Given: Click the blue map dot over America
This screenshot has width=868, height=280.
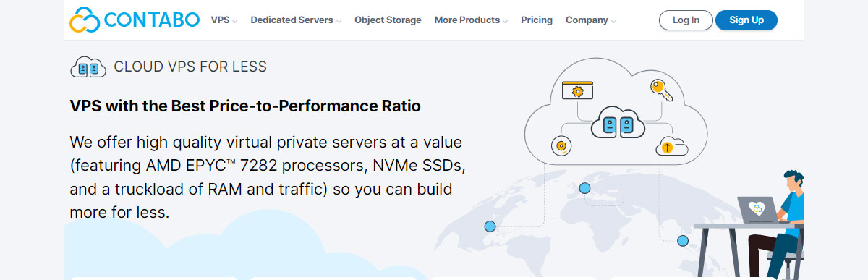Looking at the screenshot, I should tap(490, 226).
